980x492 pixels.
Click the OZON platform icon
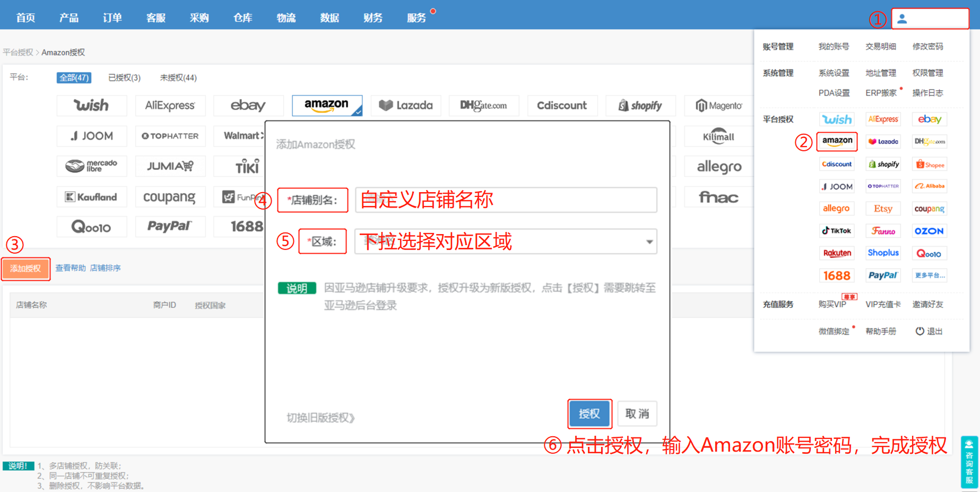pyautogui.click(x=929, y=230)
